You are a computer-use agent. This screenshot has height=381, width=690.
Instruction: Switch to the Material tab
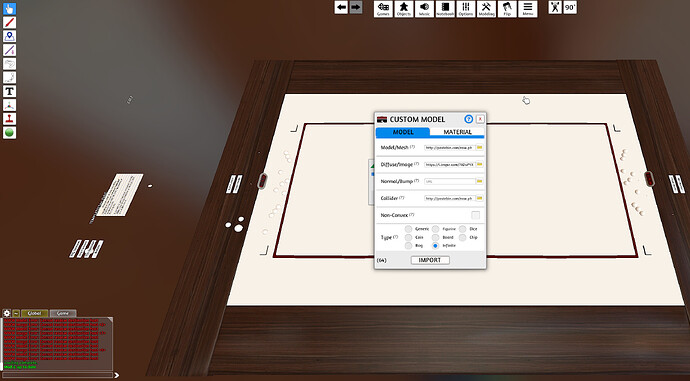pyautogui.click(x=457, y=132)
